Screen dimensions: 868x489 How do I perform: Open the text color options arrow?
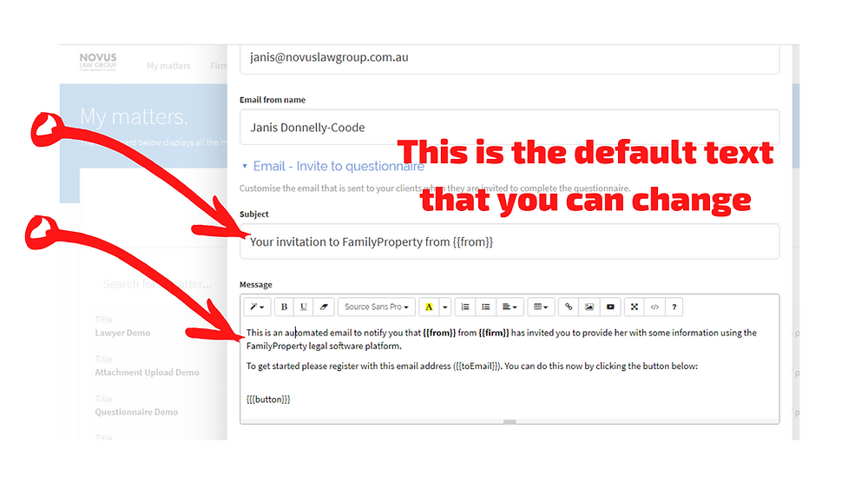[x=445, y=307]
